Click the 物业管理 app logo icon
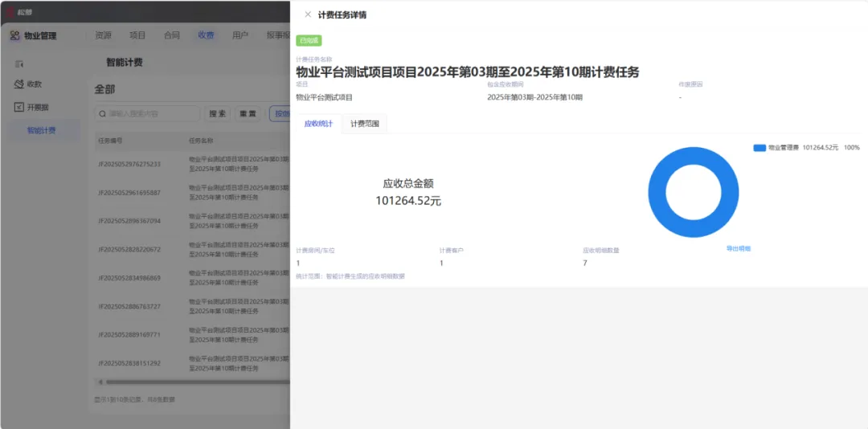The height and width of the screenshot is (429, 868). point(15,35)
